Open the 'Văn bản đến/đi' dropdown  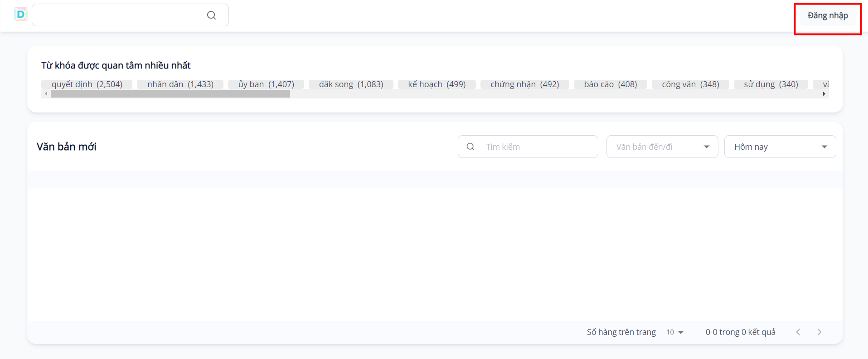[662, 147]
